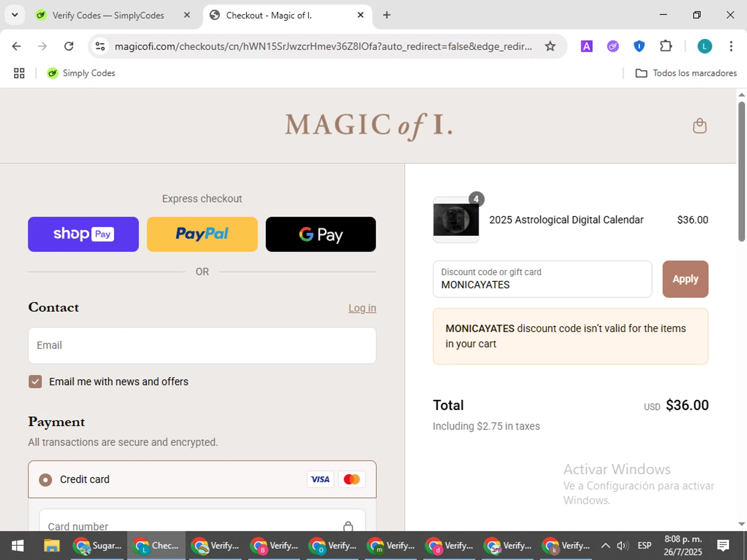Apply the discount code

685,279
